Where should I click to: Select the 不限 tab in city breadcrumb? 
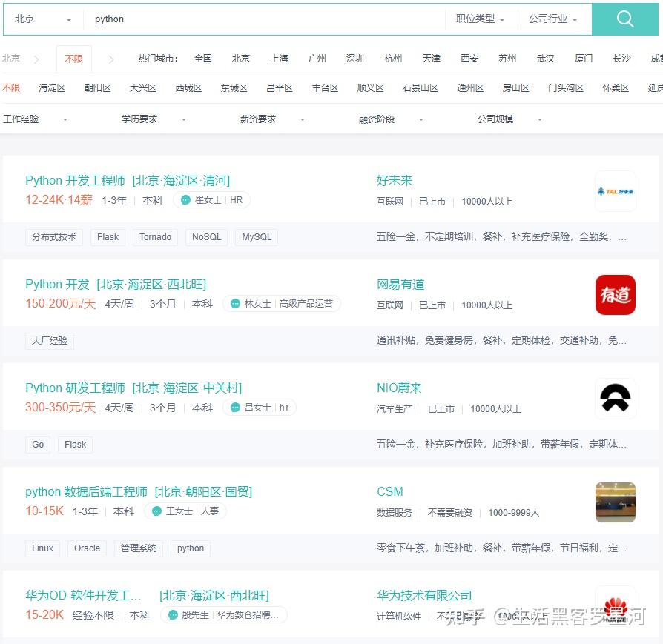73,59
